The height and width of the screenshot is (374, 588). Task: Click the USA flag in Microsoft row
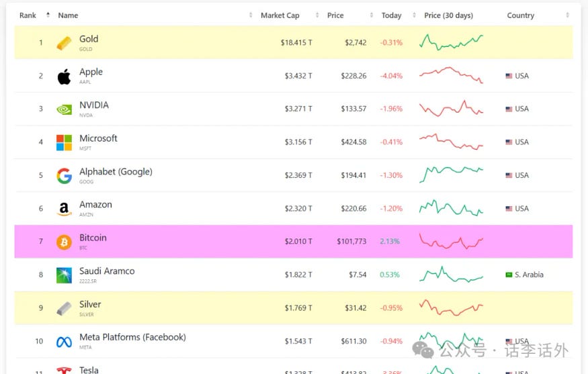pyautogui.click(x=509, y=142)
